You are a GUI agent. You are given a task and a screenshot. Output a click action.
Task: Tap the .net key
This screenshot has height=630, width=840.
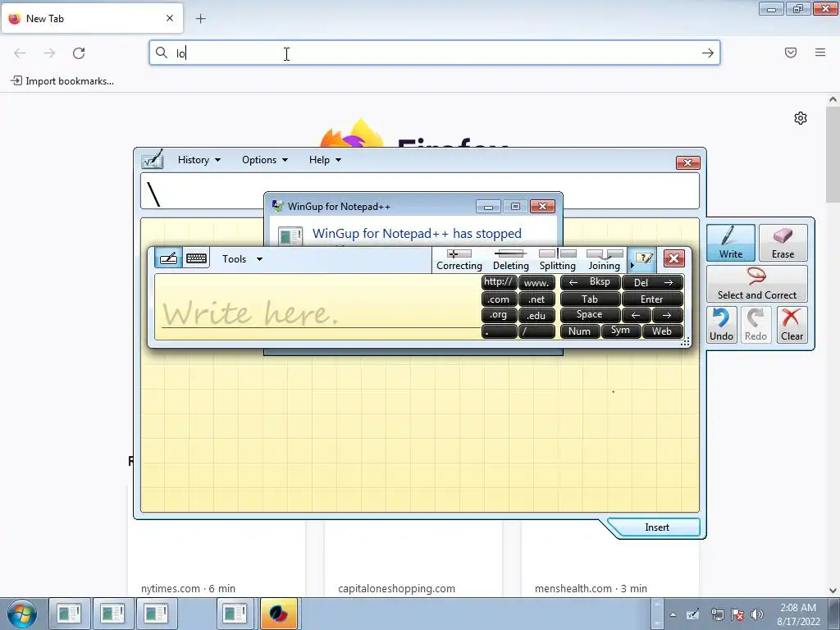coord(536,299)
